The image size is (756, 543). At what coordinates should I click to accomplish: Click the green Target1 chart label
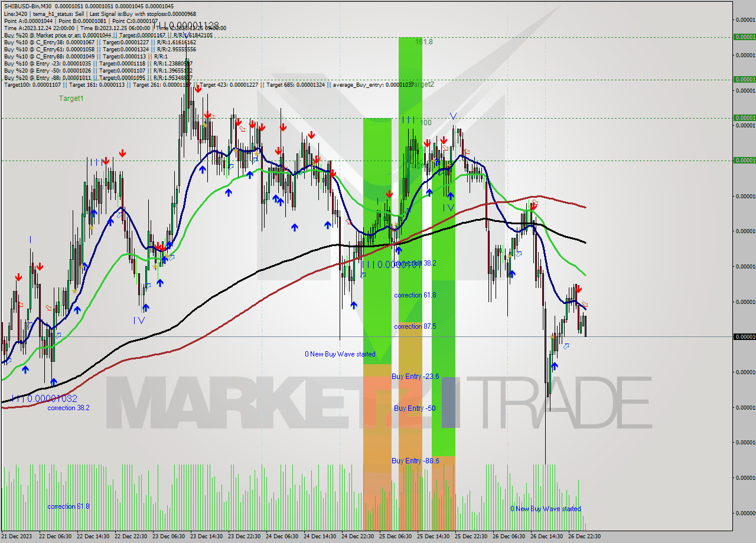[71, 99]
